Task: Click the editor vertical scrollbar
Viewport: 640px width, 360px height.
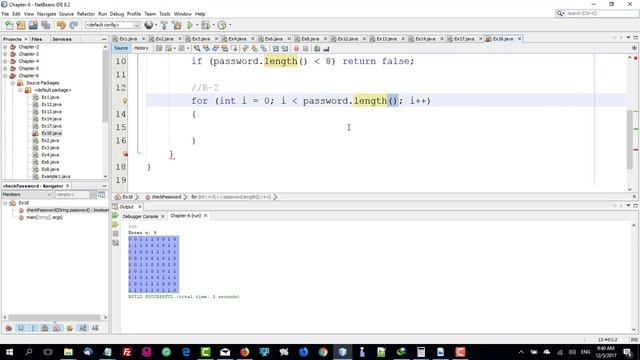Action: 629,139
